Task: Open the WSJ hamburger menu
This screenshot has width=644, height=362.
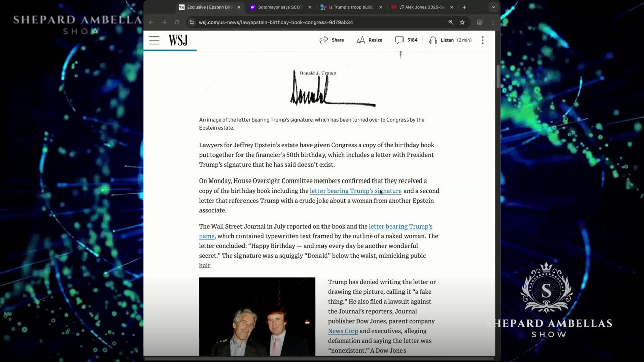Action: 154,40
